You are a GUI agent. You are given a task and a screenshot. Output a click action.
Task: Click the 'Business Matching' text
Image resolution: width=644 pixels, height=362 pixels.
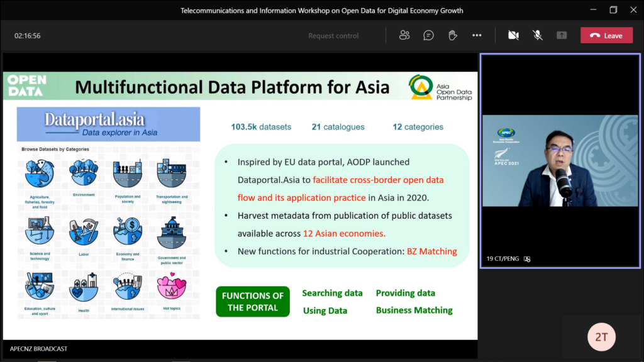click(414, 310)
